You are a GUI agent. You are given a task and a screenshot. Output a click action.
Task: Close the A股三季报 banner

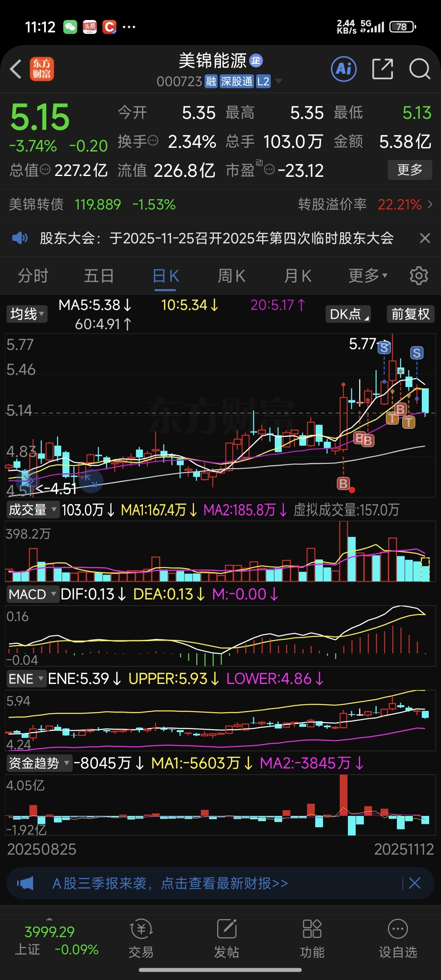coord(415,883)
